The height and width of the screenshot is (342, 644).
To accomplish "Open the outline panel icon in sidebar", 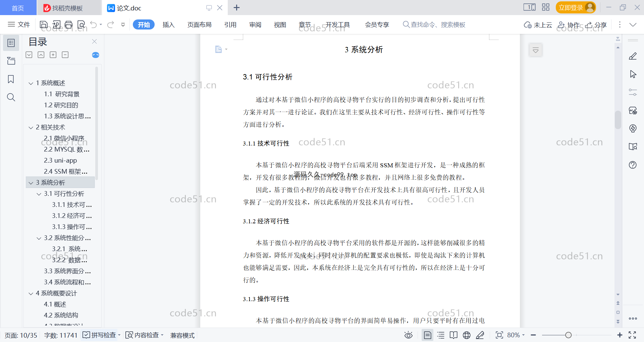I will tap(11, 43).
